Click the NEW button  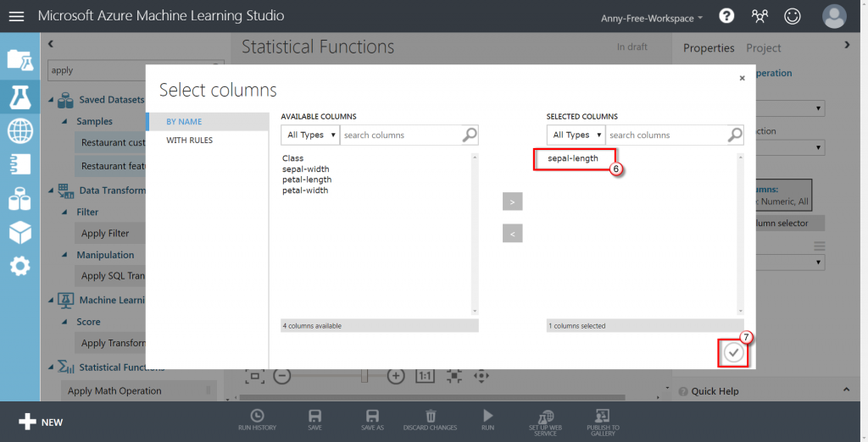click(41, 422)
